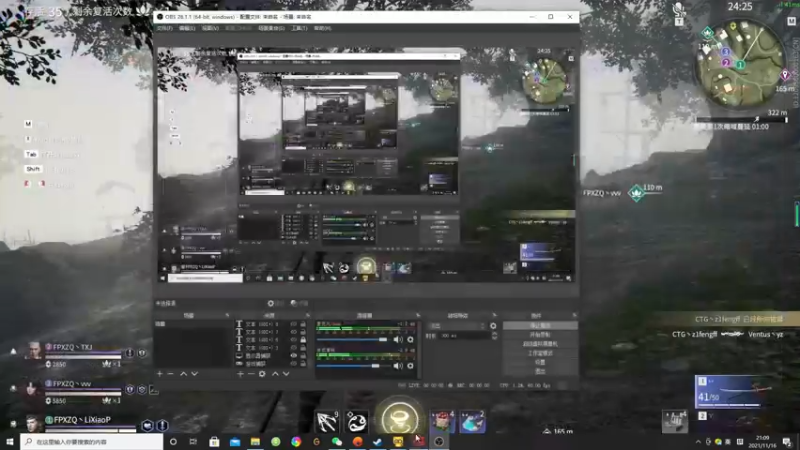The width and height of the screenshot is (800, 450).
Task: Adjust the desktop audio volume slider
Action: click(352, 366)
